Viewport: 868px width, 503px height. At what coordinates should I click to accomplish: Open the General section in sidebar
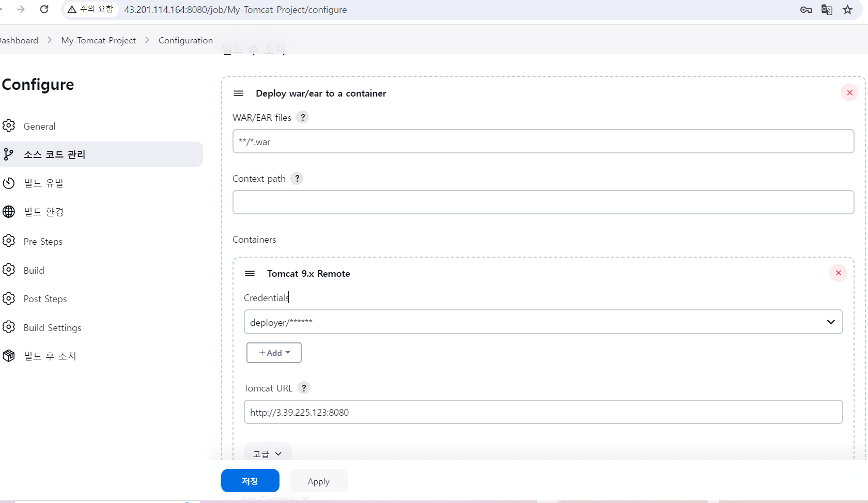tap(39, 126)
